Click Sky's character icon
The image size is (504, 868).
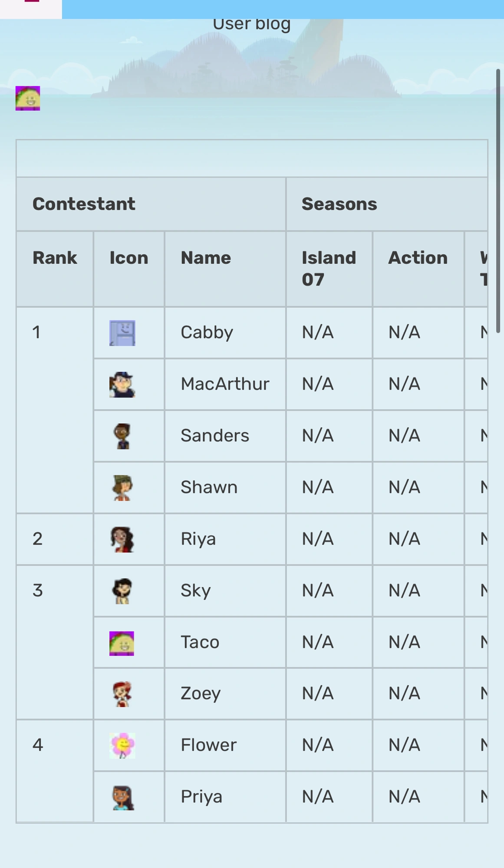click(122, 591)
